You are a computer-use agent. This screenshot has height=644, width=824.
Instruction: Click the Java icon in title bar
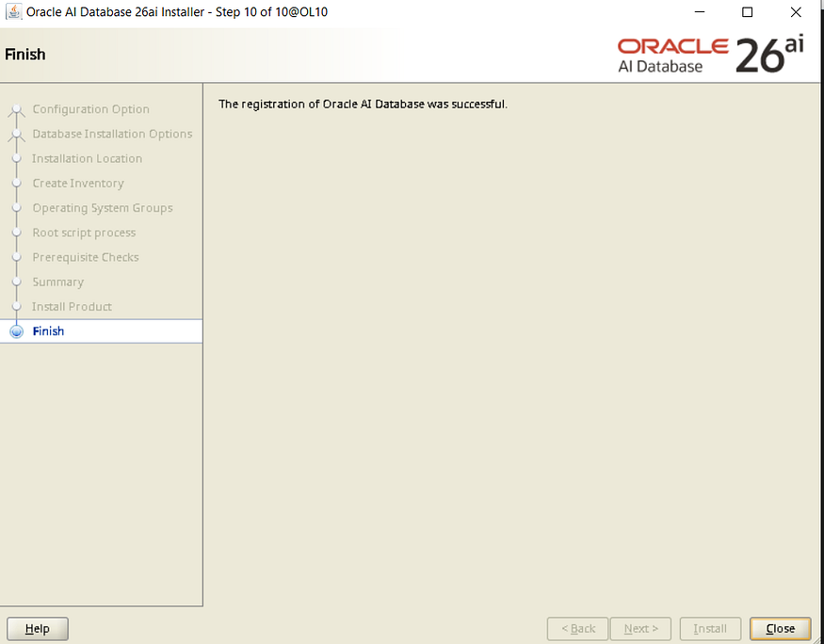pos(14,11)
